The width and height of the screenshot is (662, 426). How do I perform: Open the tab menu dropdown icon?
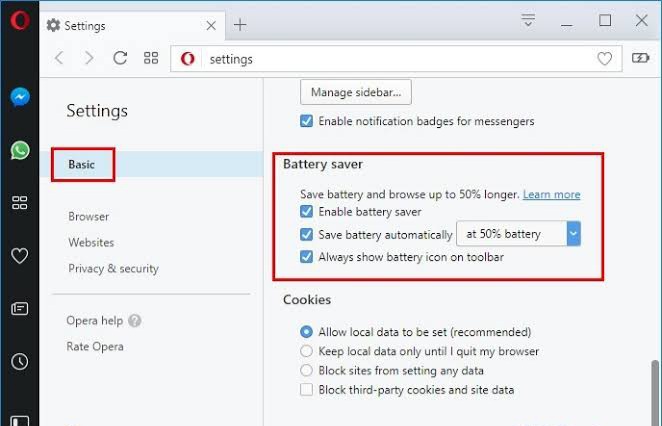528,20
